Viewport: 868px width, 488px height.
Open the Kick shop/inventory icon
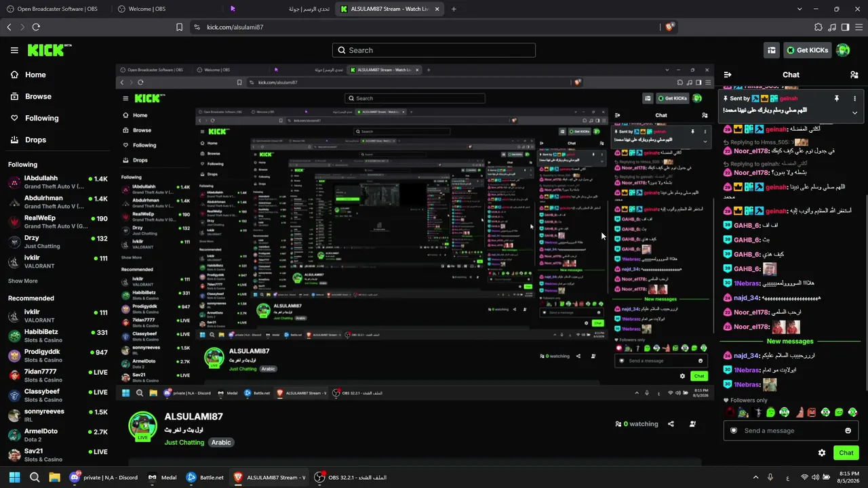click(772, 50)
